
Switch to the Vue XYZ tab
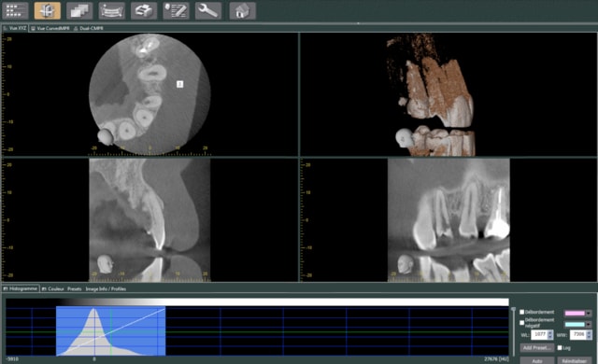coord(15,28)
